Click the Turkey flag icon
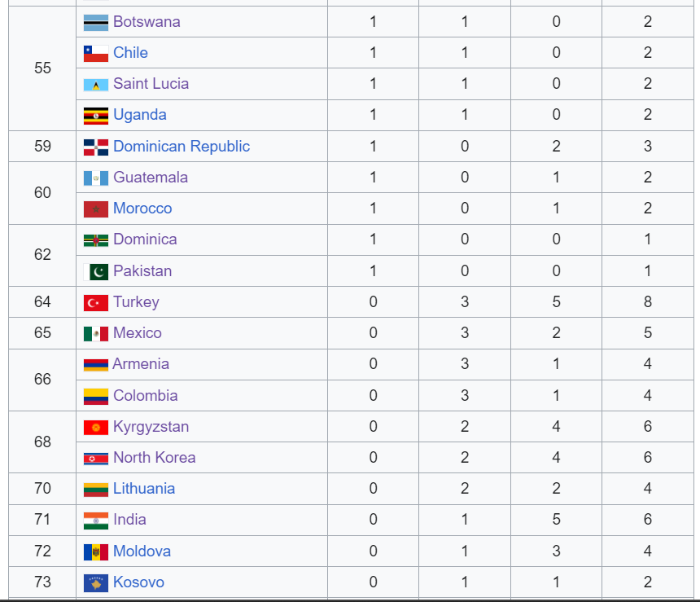Screen dimensions: 700x602 [x=96, y=303]
